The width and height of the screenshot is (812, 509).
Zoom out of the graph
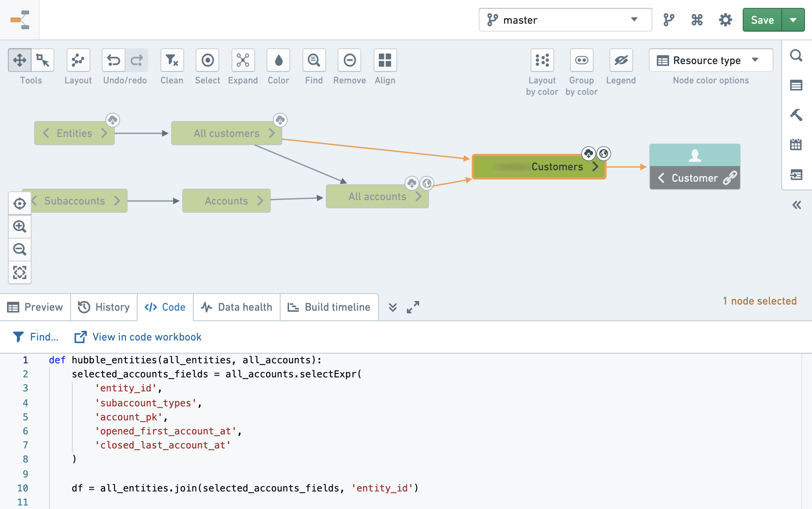tap(20, 249)
